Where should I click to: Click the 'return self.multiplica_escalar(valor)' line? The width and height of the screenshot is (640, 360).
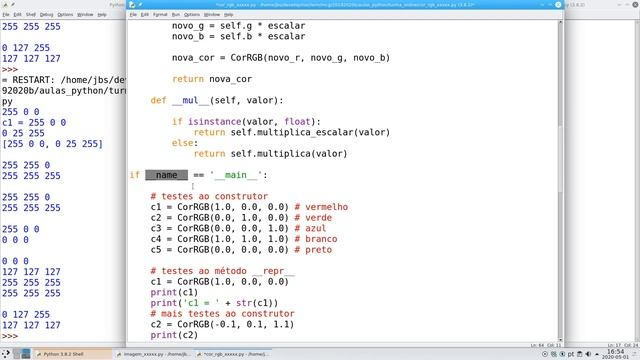[292, 132]
